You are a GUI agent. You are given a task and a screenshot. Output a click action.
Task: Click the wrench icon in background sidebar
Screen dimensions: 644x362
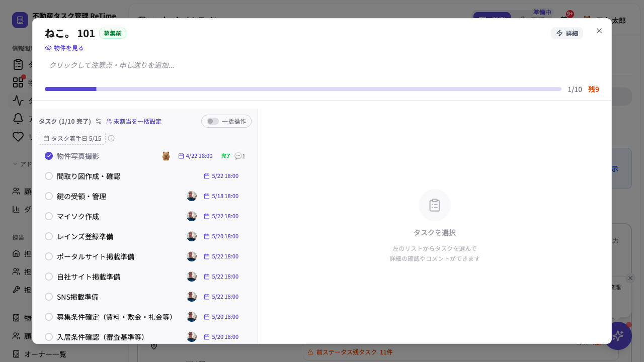(16, 290)
